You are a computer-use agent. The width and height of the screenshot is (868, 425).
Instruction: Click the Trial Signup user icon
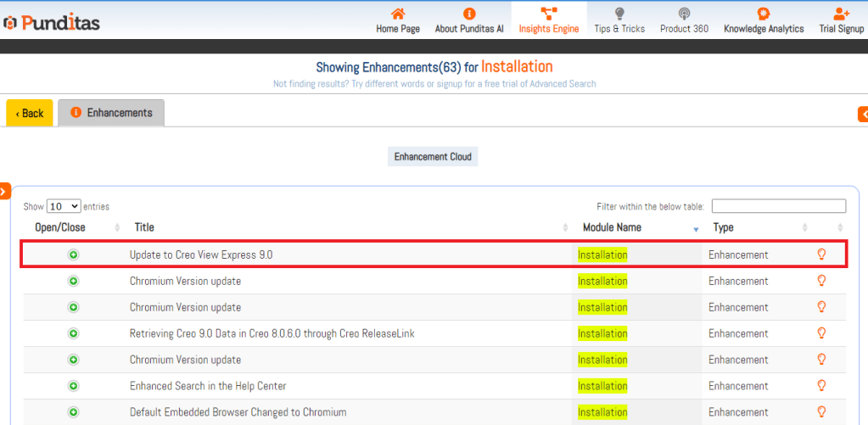[841, 14]
